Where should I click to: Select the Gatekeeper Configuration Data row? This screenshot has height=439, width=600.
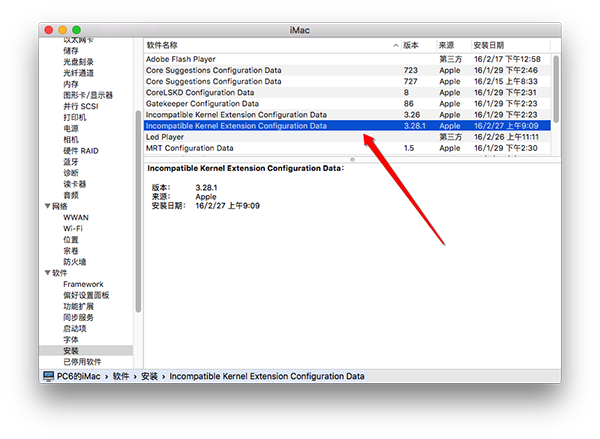[347, 103]
